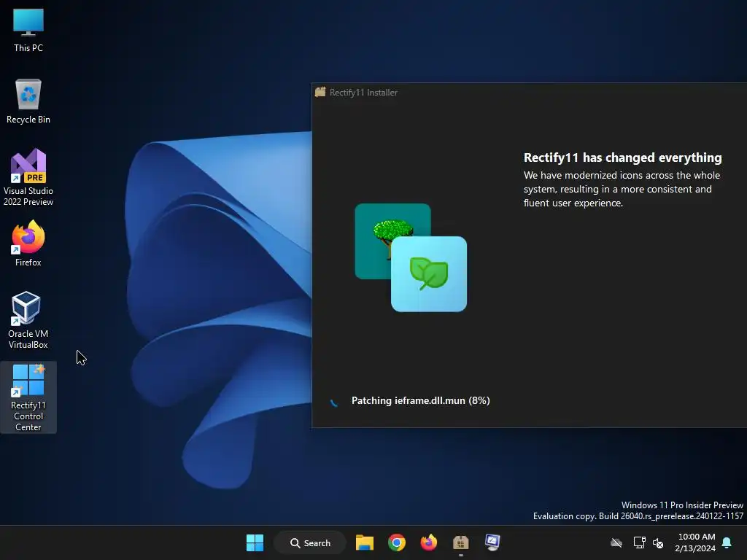Click the 'Rectify11 has changed everything' heading
This screenshot has width=747, height=560.
[x=623, y=157]
